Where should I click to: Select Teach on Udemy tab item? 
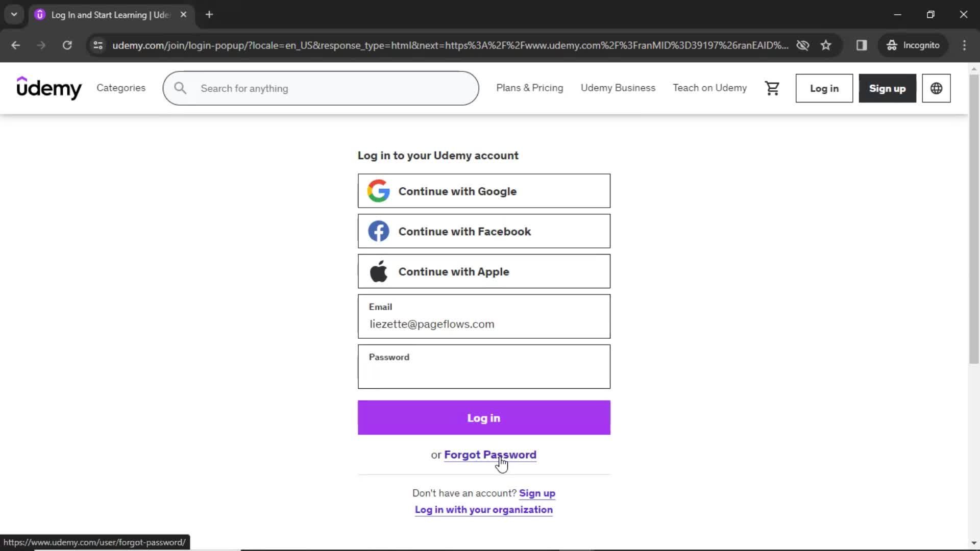pos(710,88)
